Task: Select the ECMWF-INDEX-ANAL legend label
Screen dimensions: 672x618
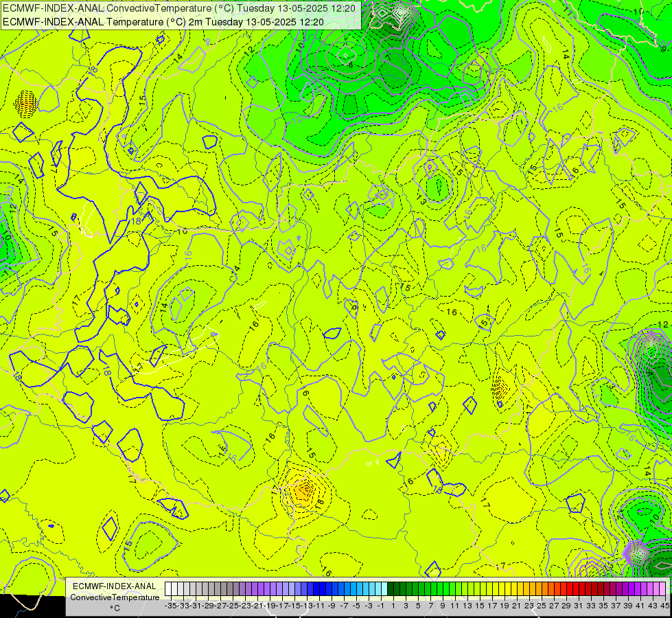Action: [115, 586]
